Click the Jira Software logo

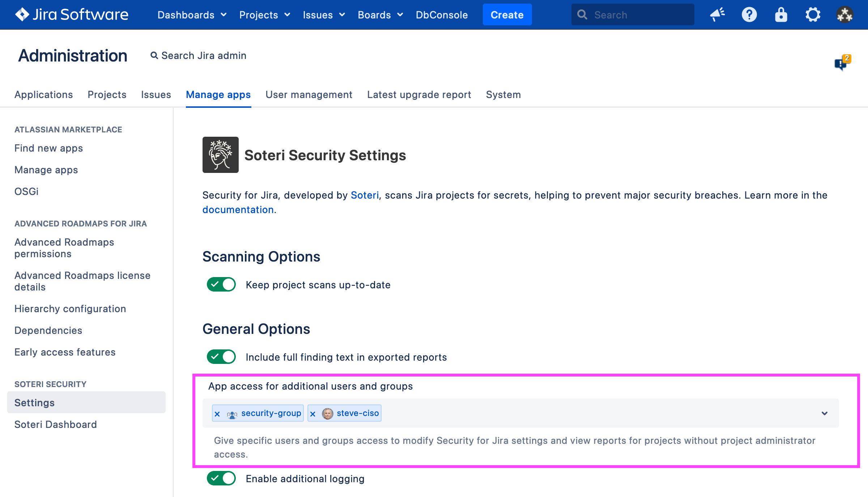pyautogui.click(x=72, y=14)
